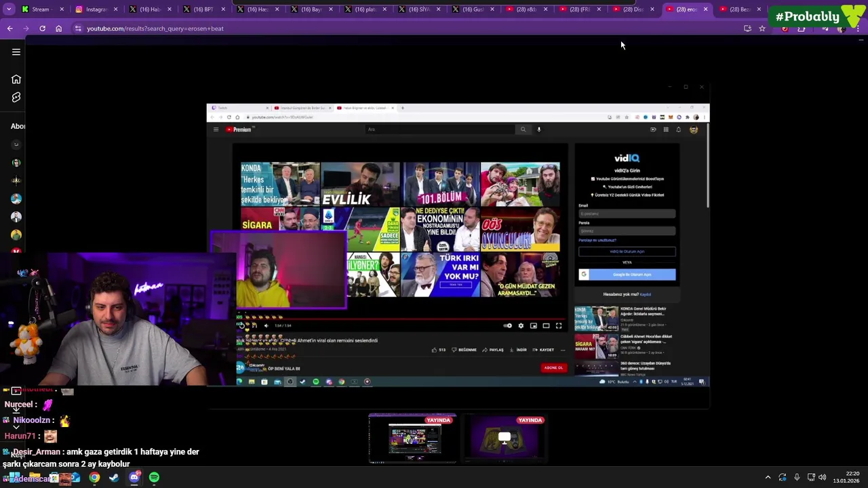The image size is (868, 488).
Task: Open the suggested KONDA Genel Müdürü video
Action: (x=624, y=319)
